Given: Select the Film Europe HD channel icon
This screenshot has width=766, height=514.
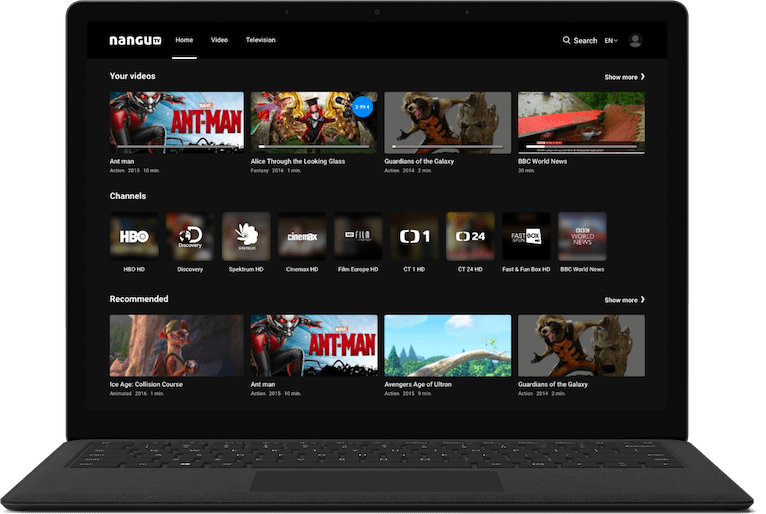Looking at the screenshot, I should tap(358, 236).
